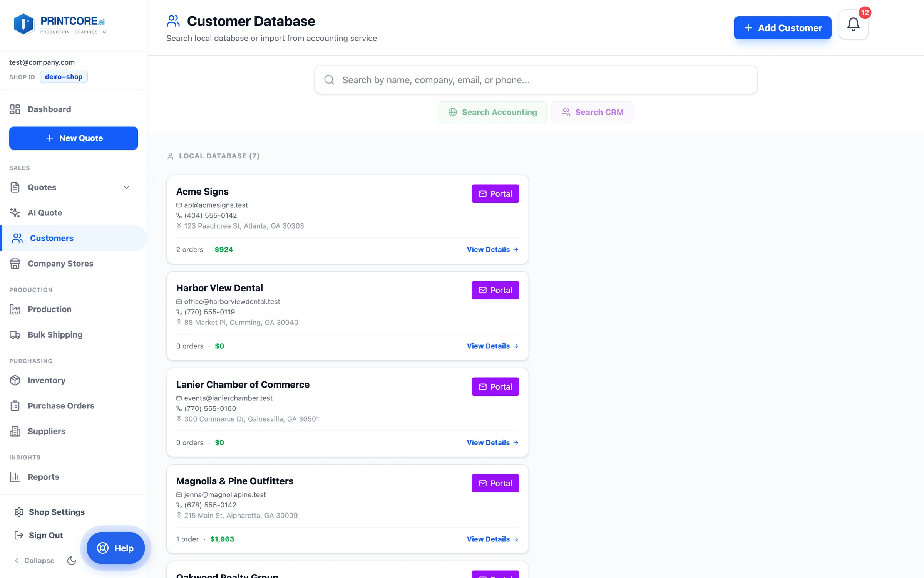Click the test@company.com account email
Image resolution: width=924 pixels, height=578 pixels.
coord(42,62)
